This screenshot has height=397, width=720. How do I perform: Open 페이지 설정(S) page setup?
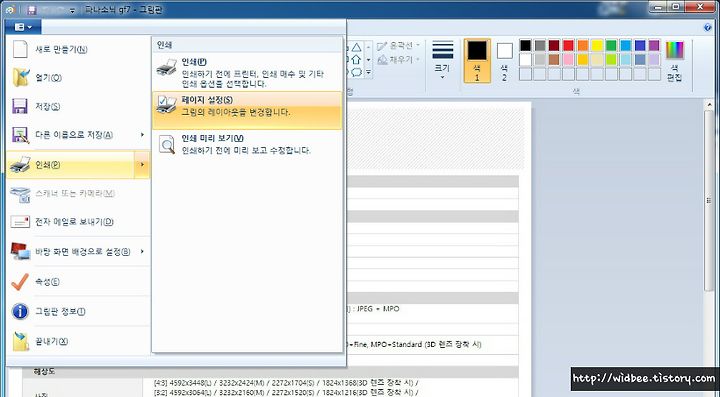click(x=248, y=110)
